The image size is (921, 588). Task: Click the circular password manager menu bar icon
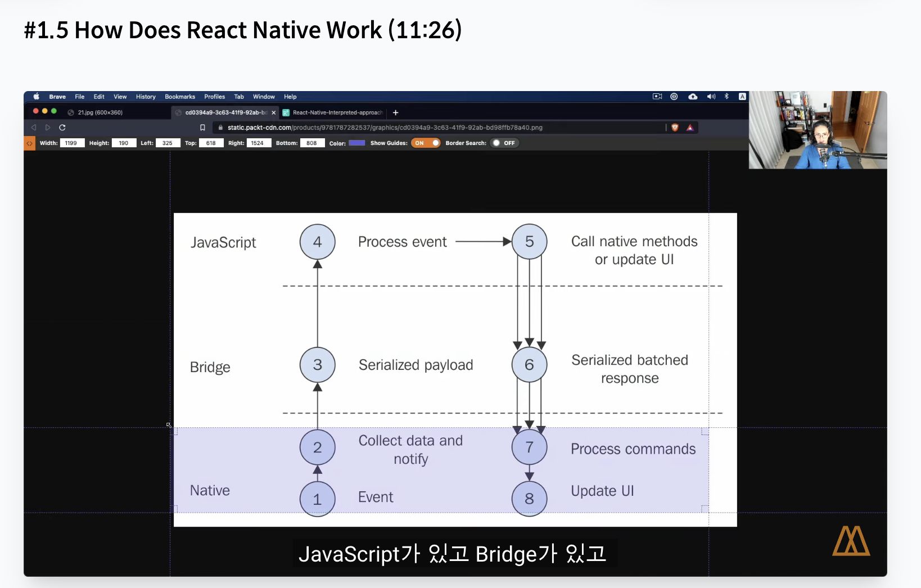click(x=674, y=97)
